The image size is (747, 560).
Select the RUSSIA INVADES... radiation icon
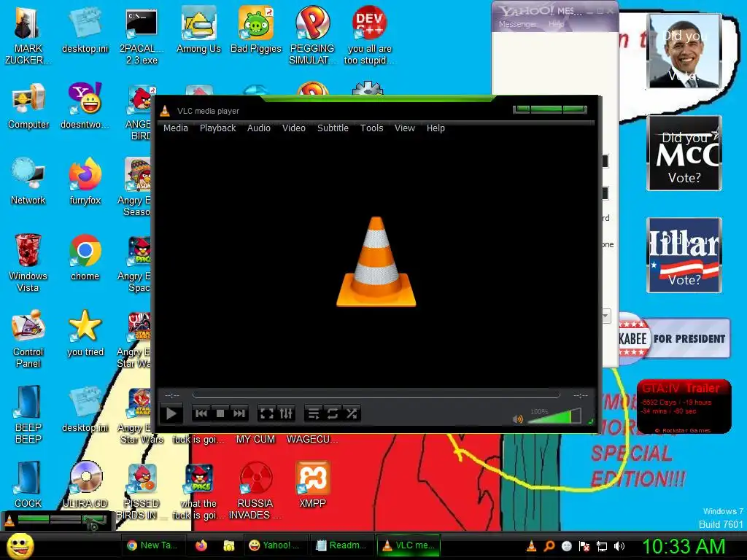point(255,491)
